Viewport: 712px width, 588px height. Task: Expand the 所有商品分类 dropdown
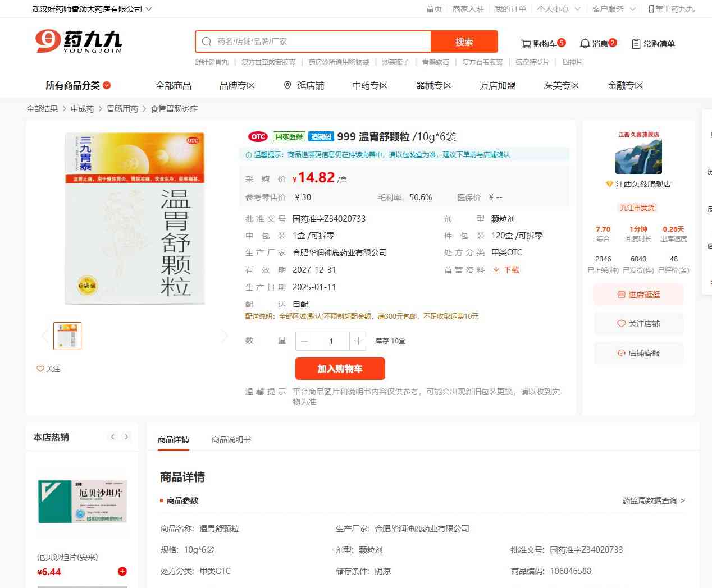point(78,85)
